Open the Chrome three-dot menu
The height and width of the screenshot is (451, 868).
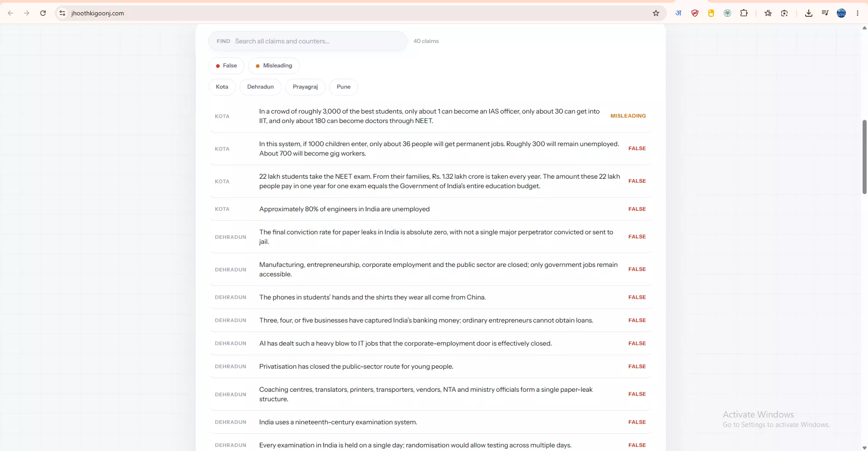coord(858,13)
